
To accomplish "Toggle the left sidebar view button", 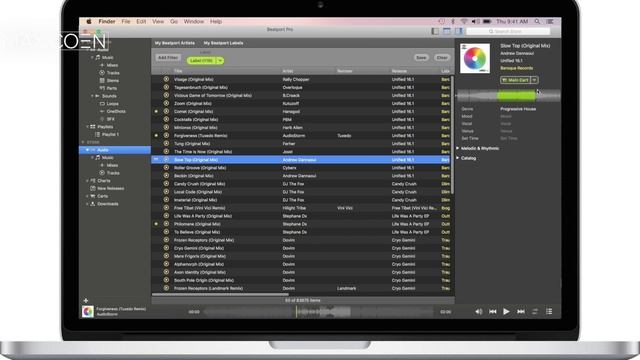I will tap(435, 31).
